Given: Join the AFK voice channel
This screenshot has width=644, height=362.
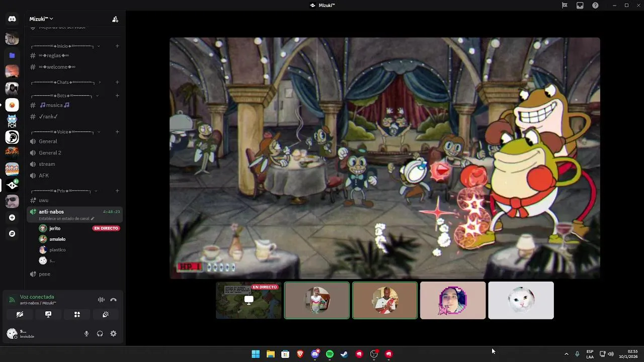Looking at the screenshot, I should pyautogui.click(x=75, y=175).
